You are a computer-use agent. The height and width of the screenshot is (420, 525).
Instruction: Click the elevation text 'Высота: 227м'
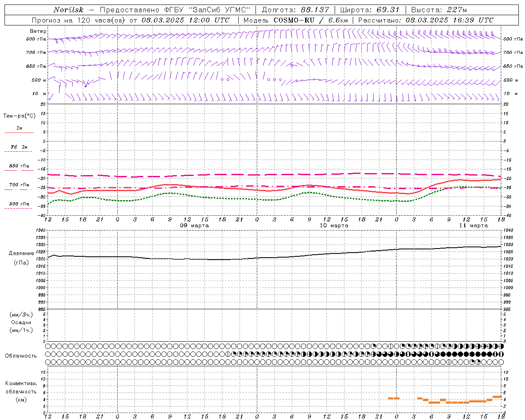click(x=439, y=10)
